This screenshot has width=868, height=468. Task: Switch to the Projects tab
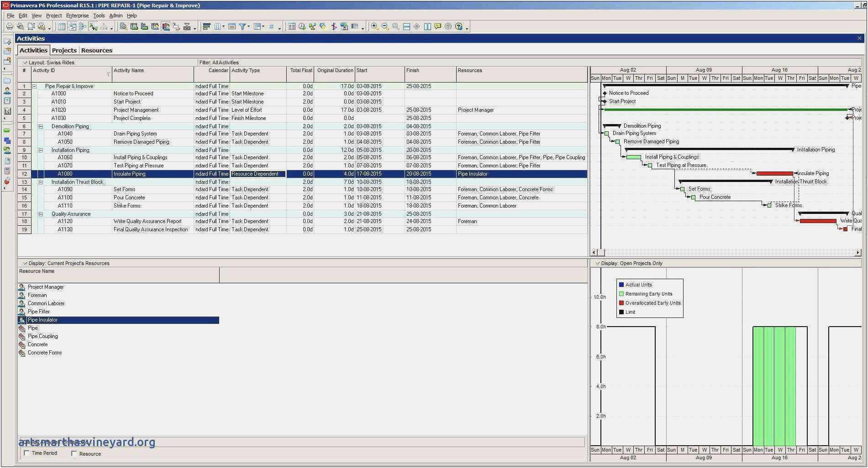coord(64,50)
